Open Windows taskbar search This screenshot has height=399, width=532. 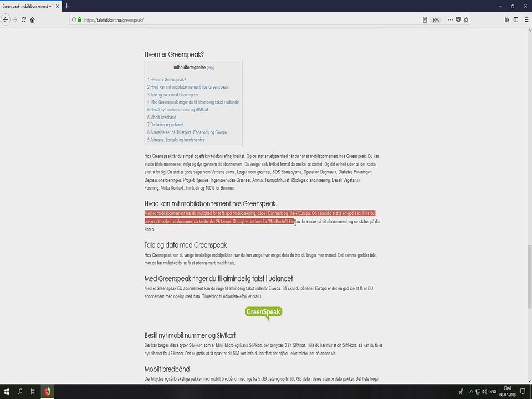tap(20, 392)
